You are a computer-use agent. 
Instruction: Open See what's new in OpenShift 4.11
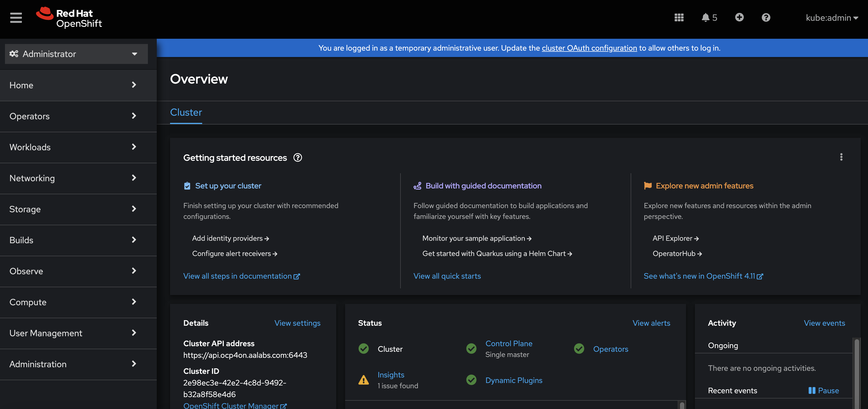[x=703, y=276]
